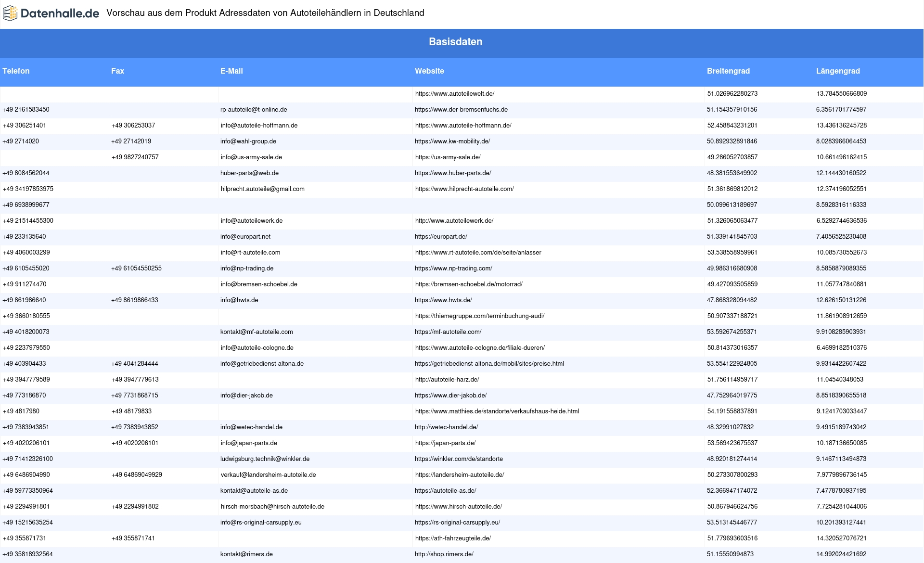924x563 pixels.
Task: Open the https://autoteile-as.de/ website cell
Action: pyautogui.click(x=446, y=491)
